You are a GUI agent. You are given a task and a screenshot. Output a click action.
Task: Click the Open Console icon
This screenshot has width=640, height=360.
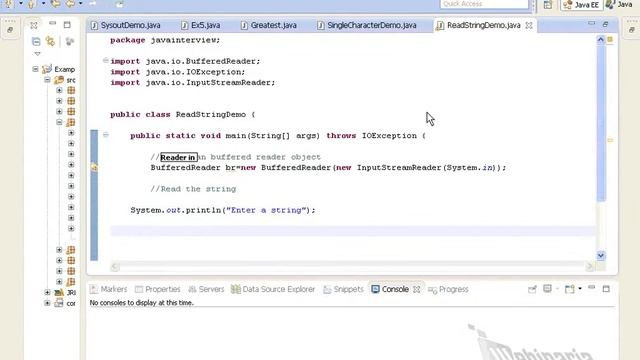coord(569,289)
